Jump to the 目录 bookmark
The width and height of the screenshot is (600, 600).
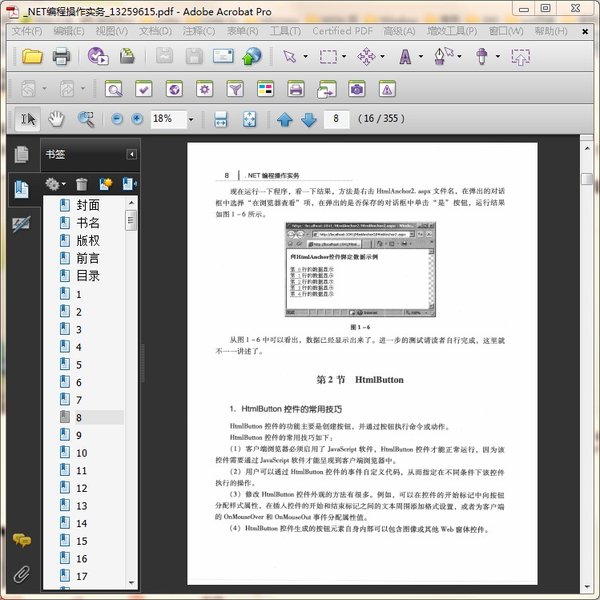pos(88,276)
